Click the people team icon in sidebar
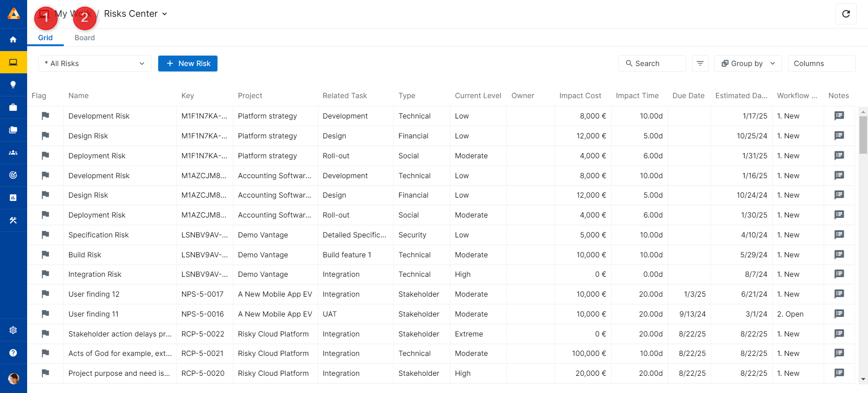The height and width of the screenshot is (393, 868). 13,152
